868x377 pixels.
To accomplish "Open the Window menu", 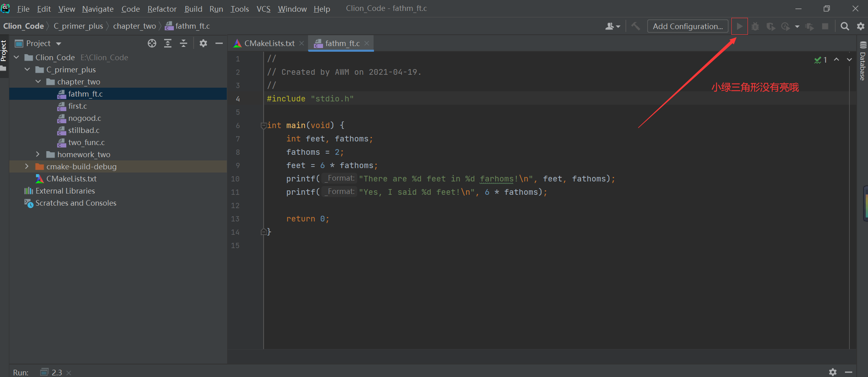I will click(292, 8).
